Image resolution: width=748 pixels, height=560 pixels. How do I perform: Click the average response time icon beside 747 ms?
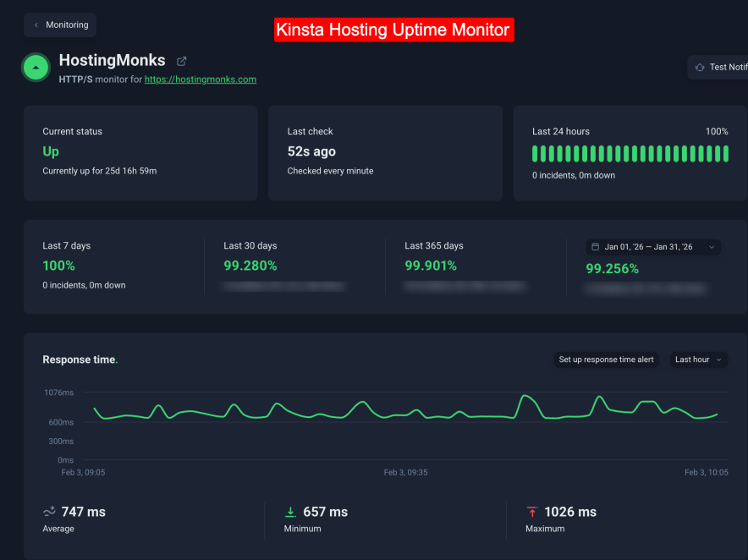(x=48, y=511)
